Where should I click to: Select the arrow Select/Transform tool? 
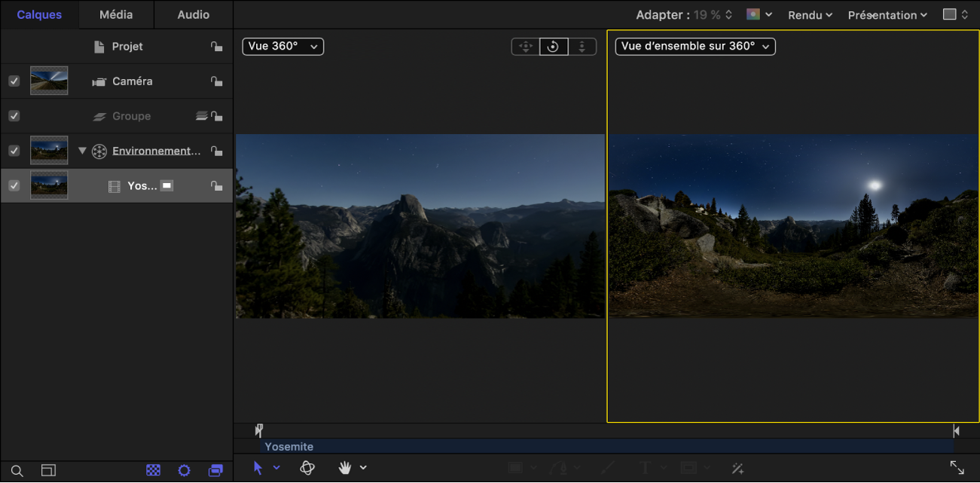click(258, 468)
